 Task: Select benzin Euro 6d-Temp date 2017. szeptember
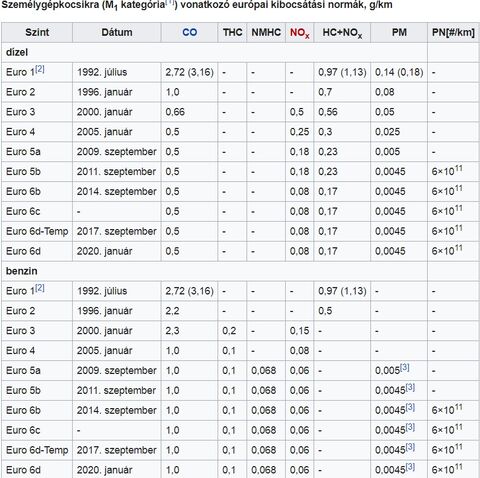click(117, 450)
